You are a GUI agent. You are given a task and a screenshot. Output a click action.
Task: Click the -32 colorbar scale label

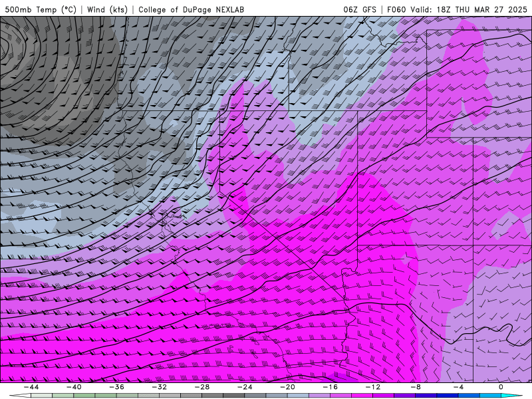159,387
